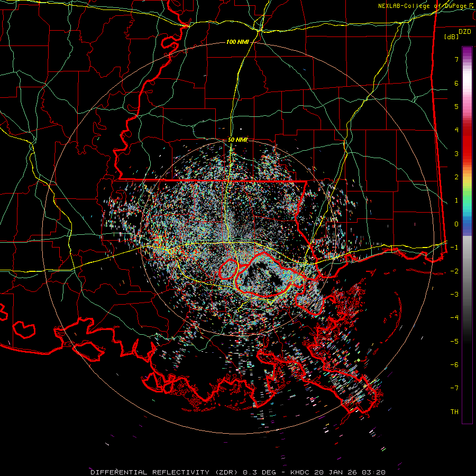
Task: Select the 7 dB mark on color scale
Action: point(456,59)
